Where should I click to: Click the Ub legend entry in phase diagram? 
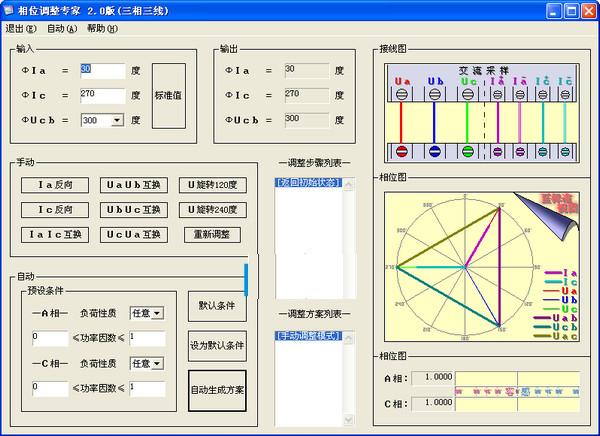point(560,300)
